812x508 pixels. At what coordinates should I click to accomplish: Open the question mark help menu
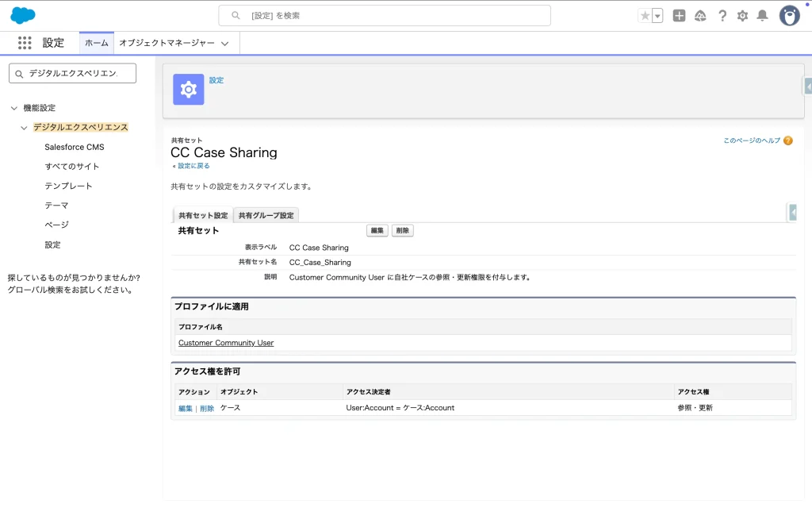click(722, 16)
